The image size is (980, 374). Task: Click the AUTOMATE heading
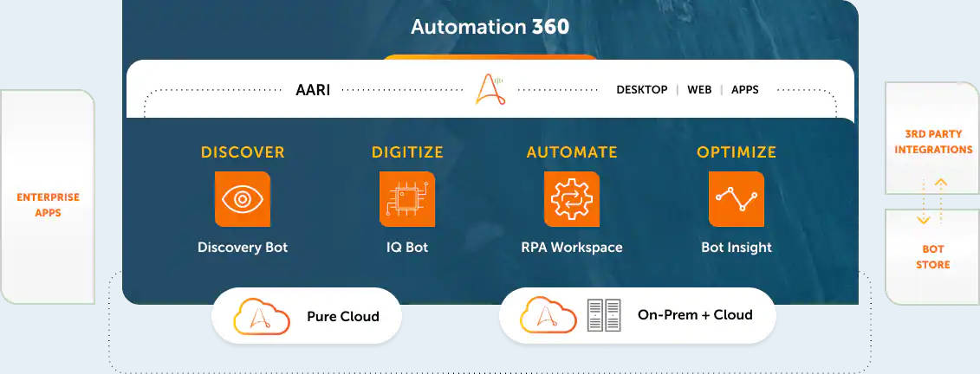[572, 152]
